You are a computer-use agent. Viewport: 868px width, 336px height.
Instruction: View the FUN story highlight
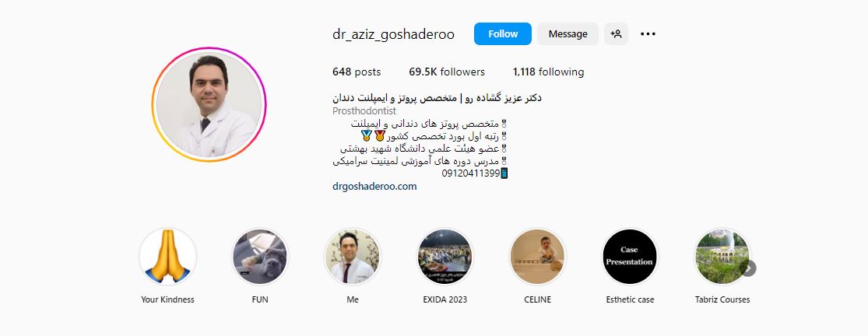click(x=260, y=257)
